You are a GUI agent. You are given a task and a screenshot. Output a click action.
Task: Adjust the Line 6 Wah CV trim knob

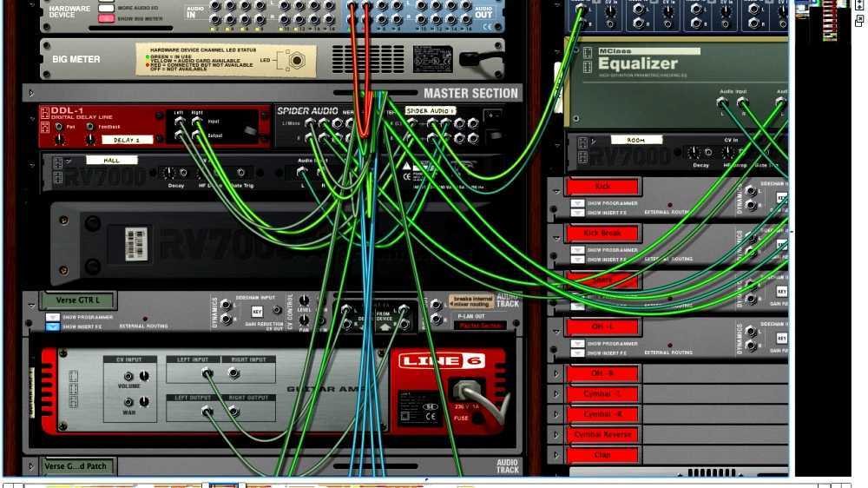click(x=144, y=402)
